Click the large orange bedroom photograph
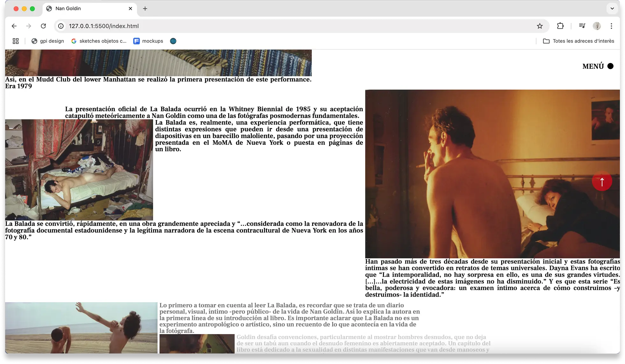Screen dimensions: 625x364 (x=492, y=174)
